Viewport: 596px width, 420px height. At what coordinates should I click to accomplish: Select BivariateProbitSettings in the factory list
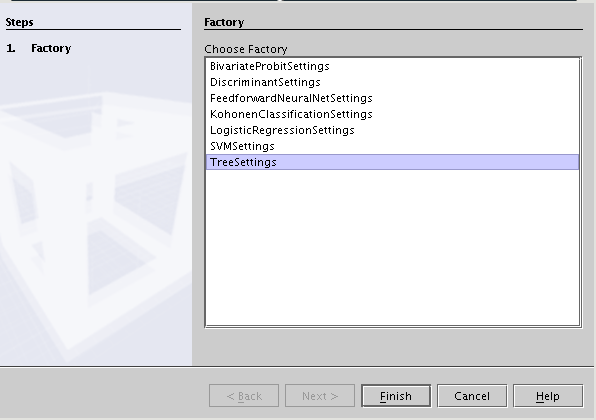click(x=392, y=66)
